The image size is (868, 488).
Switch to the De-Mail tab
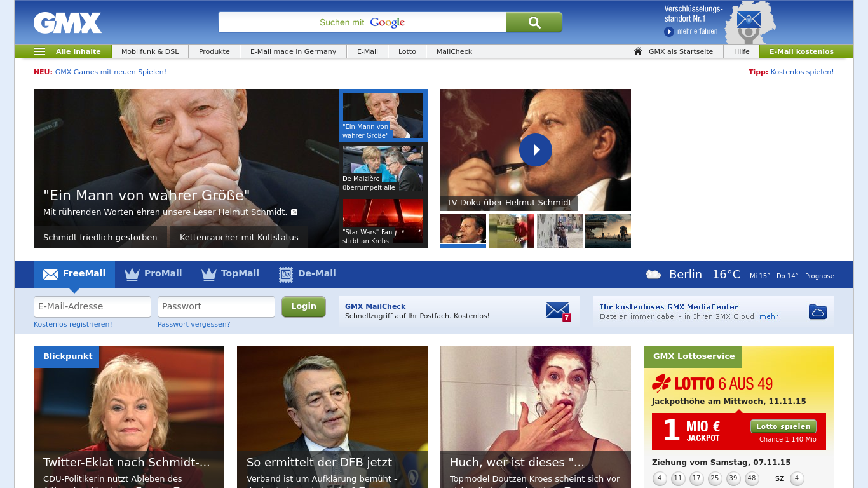click(x=307, y=274)
